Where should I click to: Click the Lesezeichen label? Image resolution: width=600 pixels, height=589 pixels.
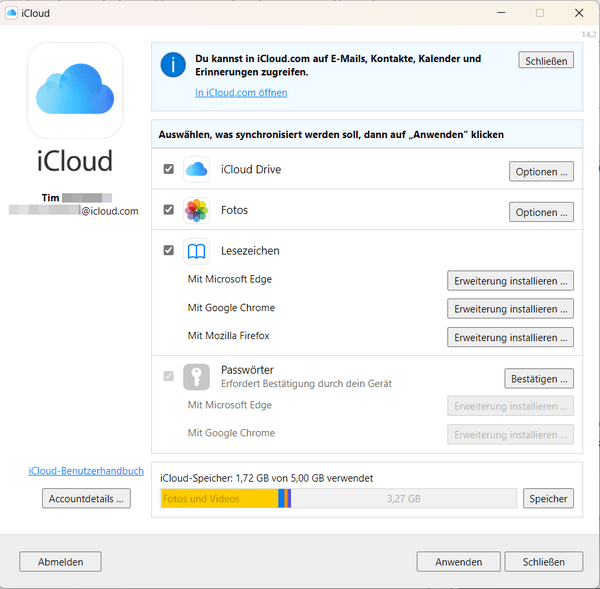pyautogui.click(x=250, y=251)
